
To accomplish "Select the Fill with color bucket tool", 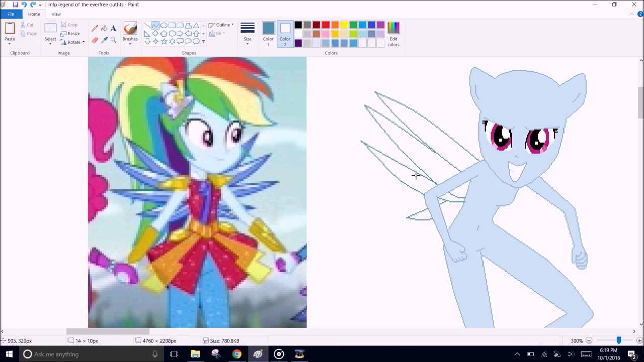I will pyautogui.click(x=104, y=28).
